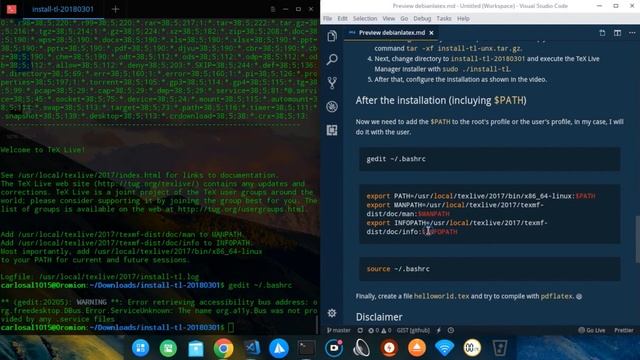This screenshot has height=360, width=640.
Task: Open the file manager in the dock
Action: 196,348
